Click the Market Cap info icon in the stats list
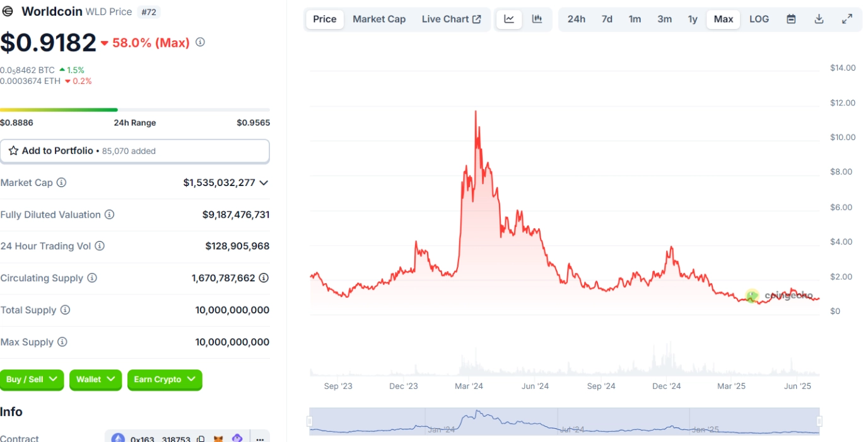The height and width of the screenshot is (442, 868). [61, 183]
